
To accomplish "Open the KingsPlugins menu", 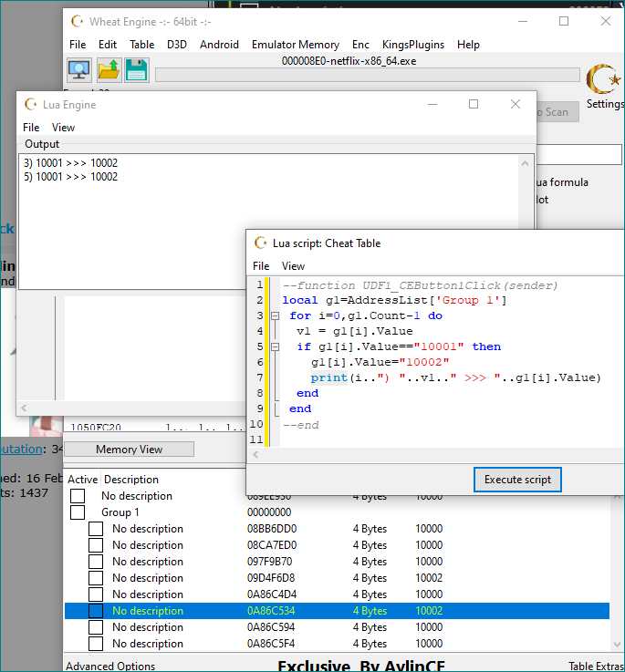I will tap(413, 45).
